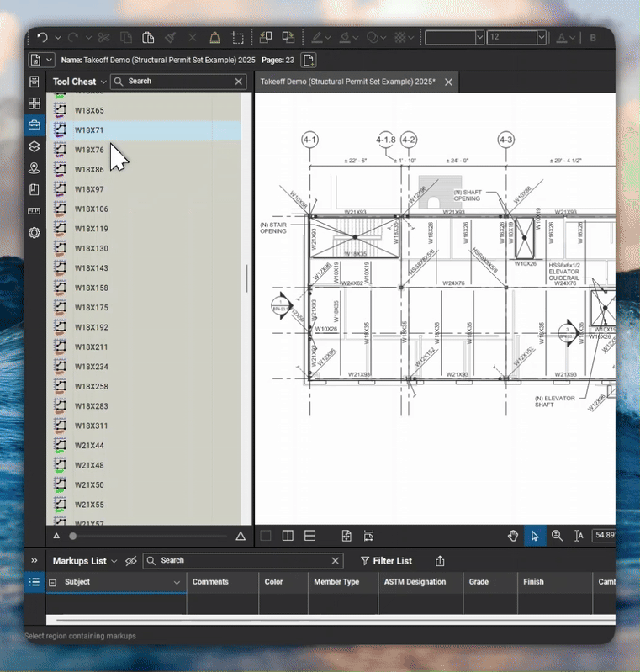Image resolution: width=640 pixels, height=672 pixels.
Task: Click the small triangle to shrink icons
Action: pos(56,536)
